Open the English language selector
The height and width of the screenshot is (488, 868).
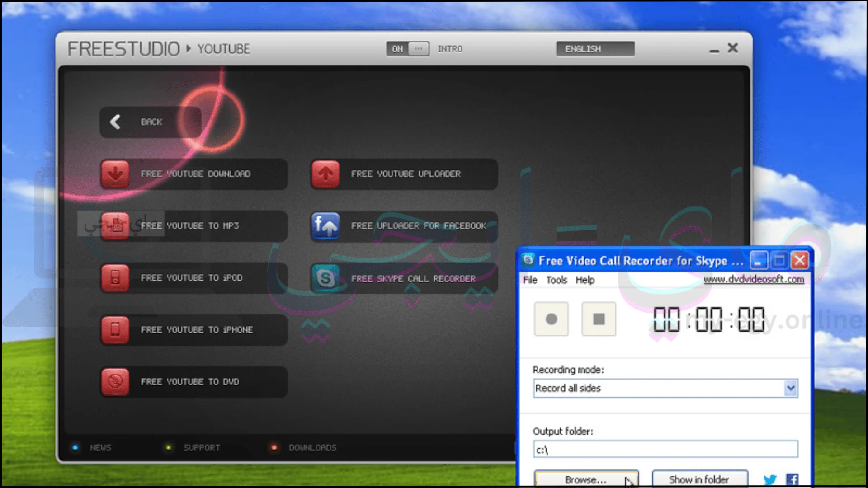[595, 49]
